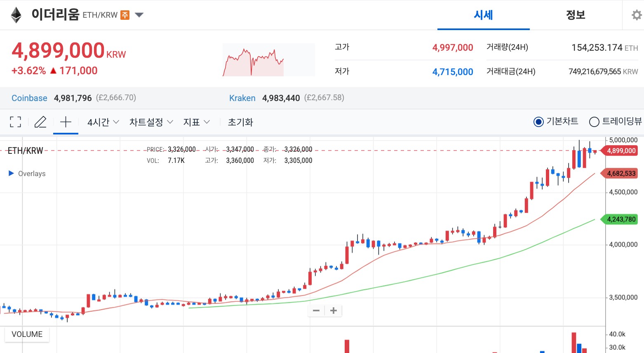Switch to the 시세 tab
This screenshot has height=353, width=644.
click(x=483, y=15)
